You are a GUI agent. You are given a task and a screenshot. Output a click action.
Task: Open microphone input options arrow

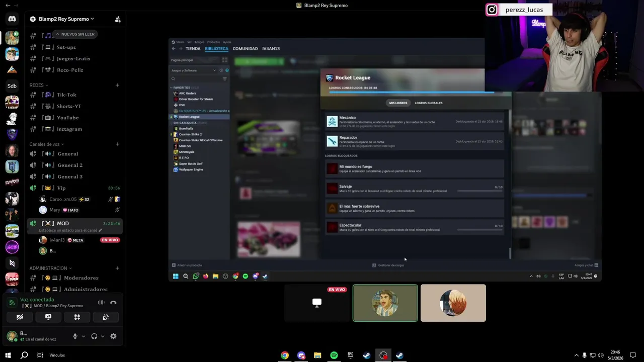84,336
